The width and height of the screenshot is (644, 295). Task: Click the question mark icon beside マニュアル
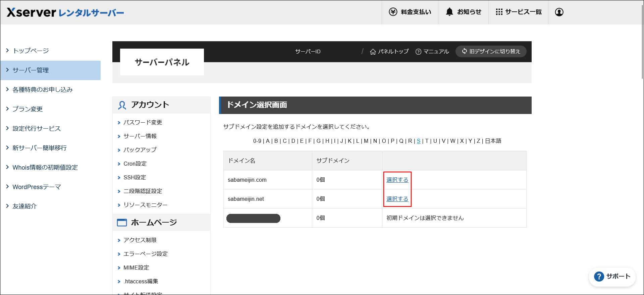point(418,52)
